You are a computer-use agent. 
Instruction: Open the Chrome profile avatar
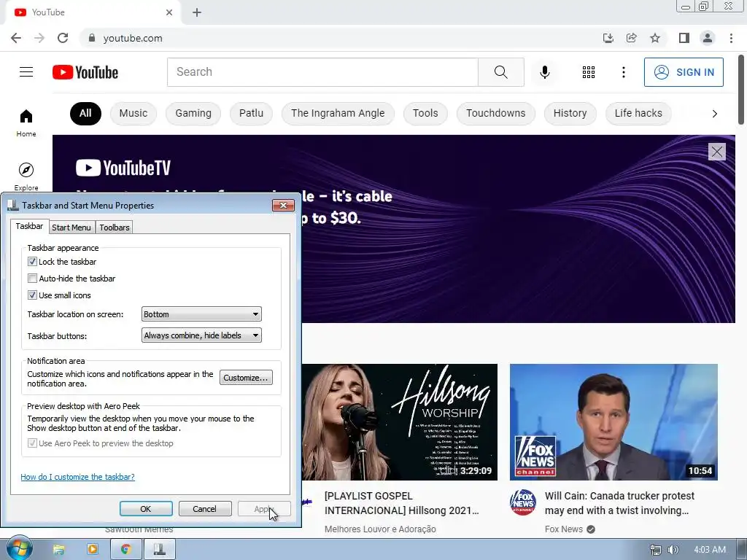pos(708,38)
